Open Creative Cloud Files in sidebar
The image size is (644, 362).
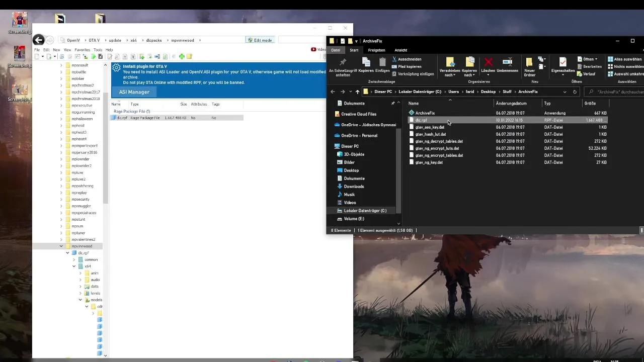tap(358, 114)
